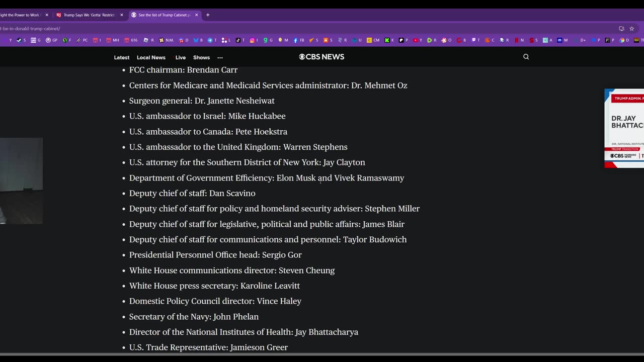Click 'Jay Clayton' Southern District entry
Image resolution: width=644 pixels, height=362 pixels.
247,162
